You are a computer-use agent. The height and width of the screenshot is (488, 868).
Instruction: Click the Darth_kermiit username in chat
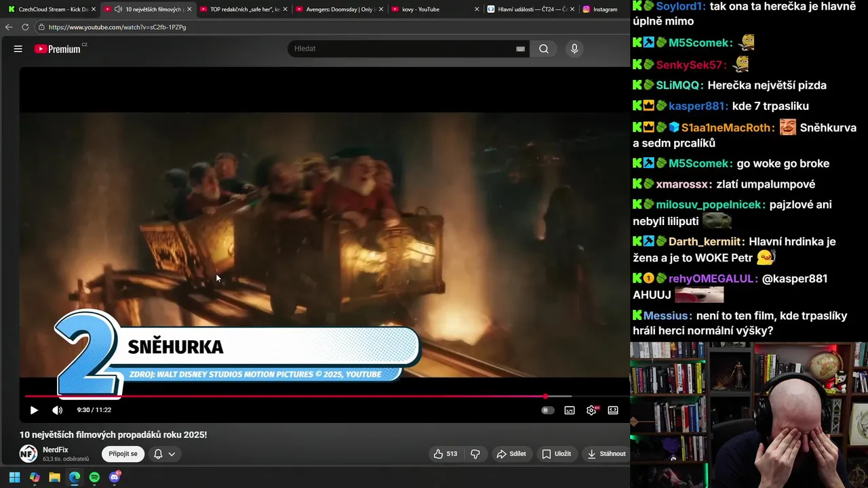pos(707,242)
